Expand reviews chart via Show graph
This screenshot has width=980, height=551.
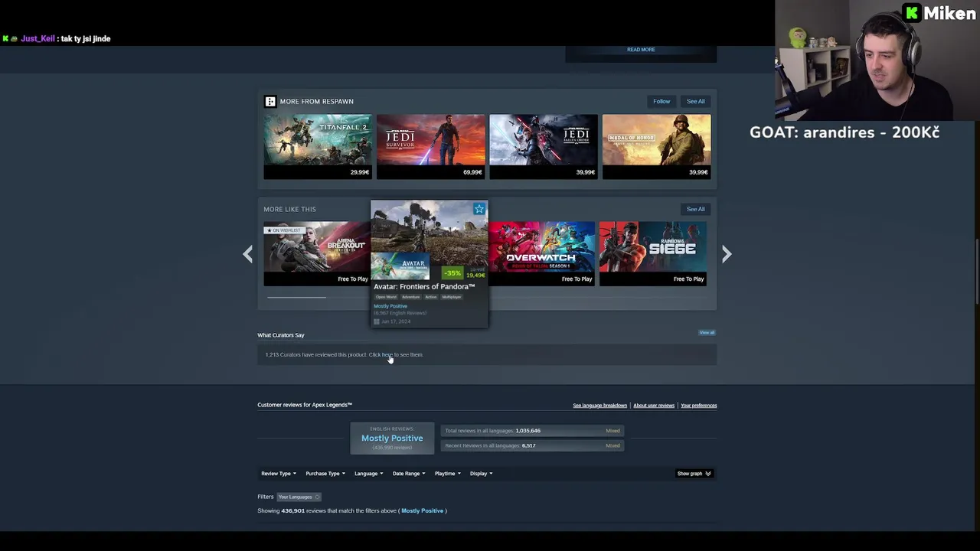694,474
